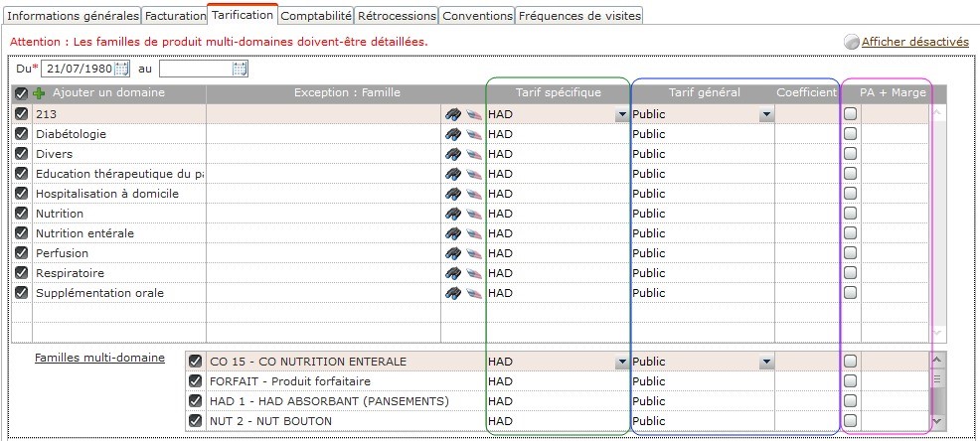Image resolution: width=980 pixels, height=441 pixels.
Task: Click binoculars icon for Diabétologie row
Action: [x=453, y=134]
